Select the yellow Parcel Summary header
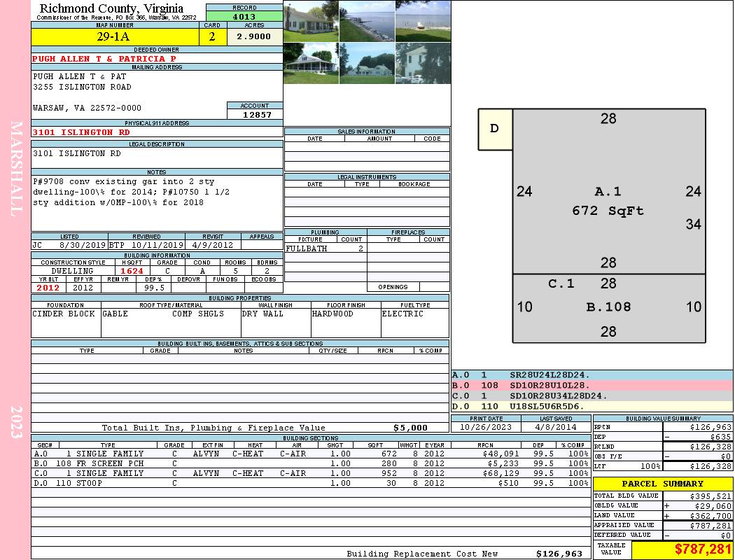 tap(663, 484)
